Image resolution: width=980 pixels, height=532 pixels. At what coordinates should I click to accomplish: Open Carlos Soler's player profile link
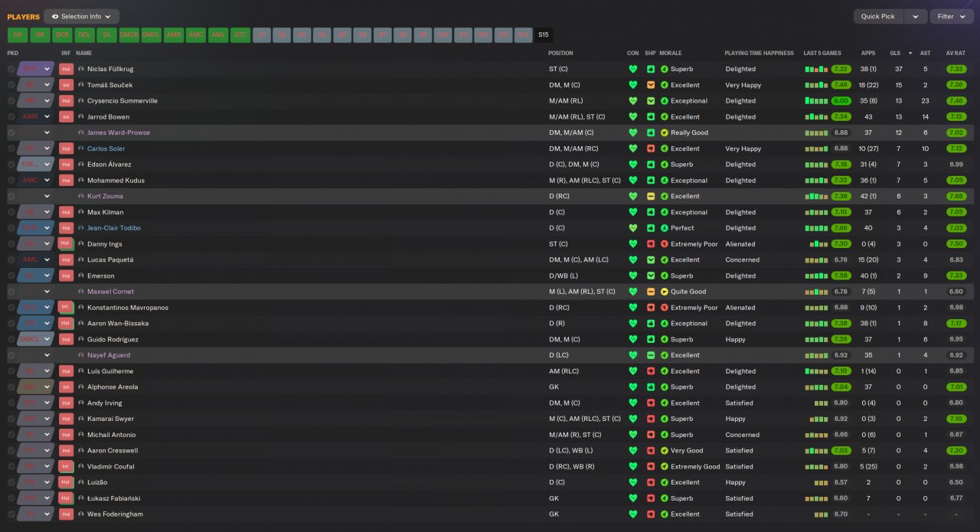pos(106,149)
